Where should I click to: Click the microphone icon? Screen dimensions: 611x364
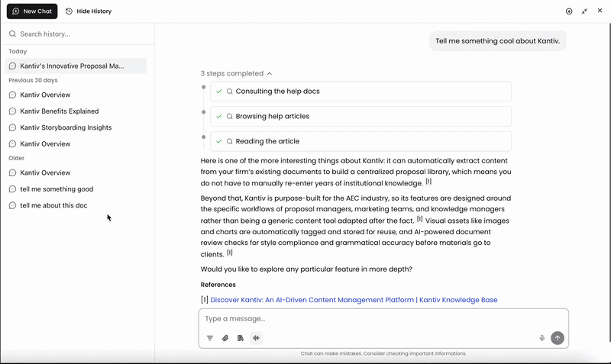pyautogui.click(x=541, y=338)
